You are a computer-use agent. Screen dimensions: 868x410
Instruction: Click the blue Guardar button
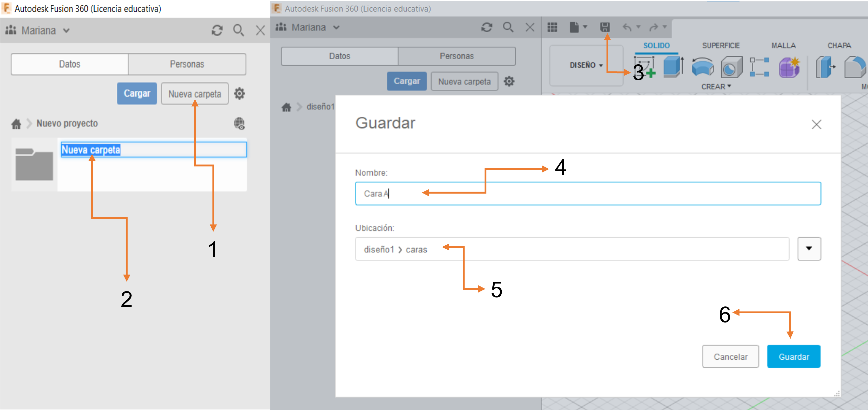click(x=793, y=357)
